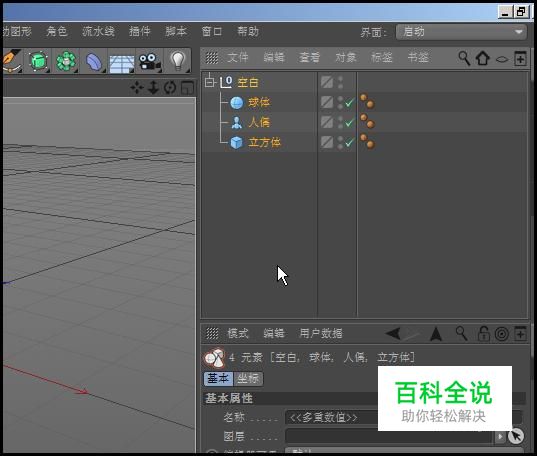Screen dimensions: 537x456
Task: Toggle visibility dots of 空白 object
Action: [x=340, y=82]
